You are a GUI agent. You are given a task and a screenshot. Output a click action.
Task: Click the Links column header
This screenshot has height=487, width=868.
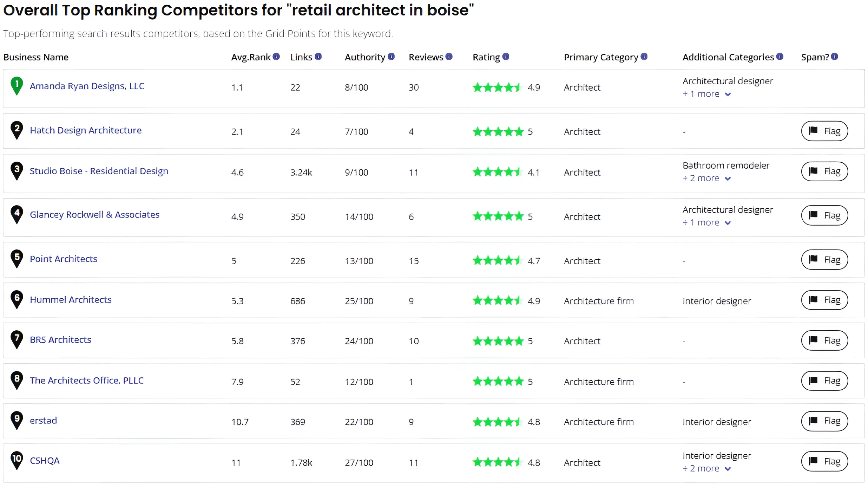pyautogui.click(x=301, y=57)
